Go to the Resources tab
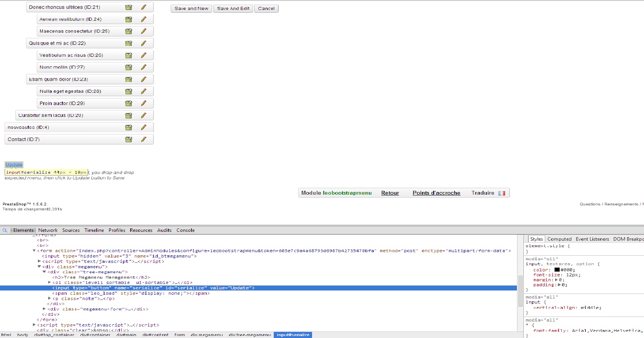Screen dimensions: 644x338 141,230
